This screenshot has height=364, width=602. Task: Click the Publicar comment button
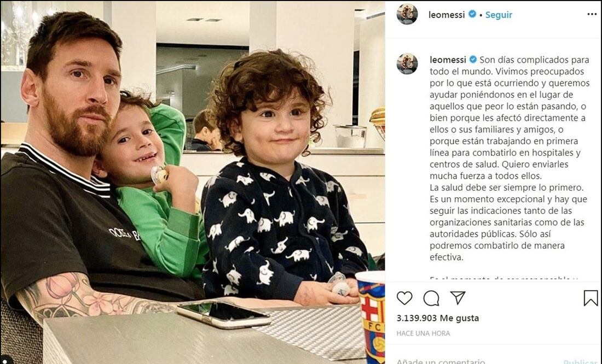pos(580,362)
